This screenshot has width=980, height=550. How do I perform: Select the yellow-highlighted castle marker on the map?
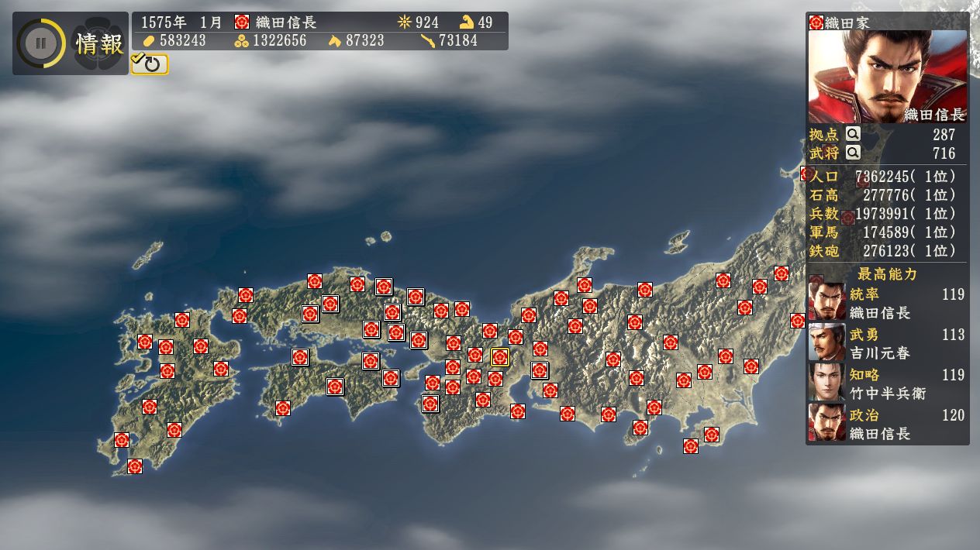[500, 357]
